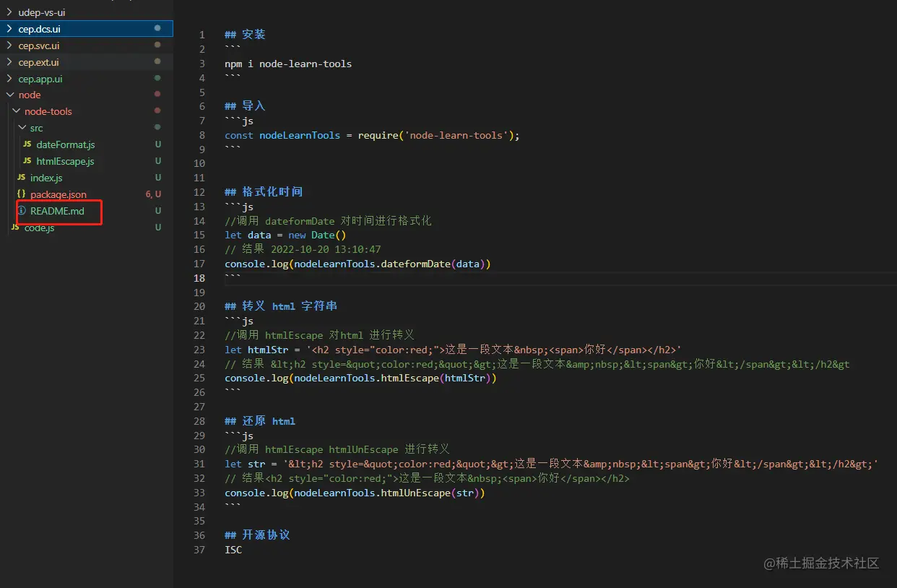
Task: Select the cep.dcs.ui folder
Action: coord(40,29)
